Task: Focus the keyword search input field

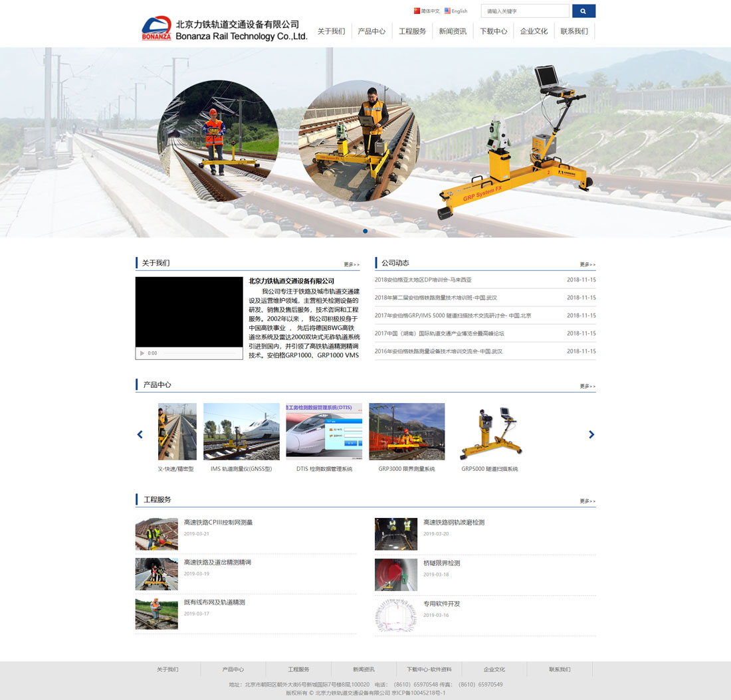Action: [525, 11]
